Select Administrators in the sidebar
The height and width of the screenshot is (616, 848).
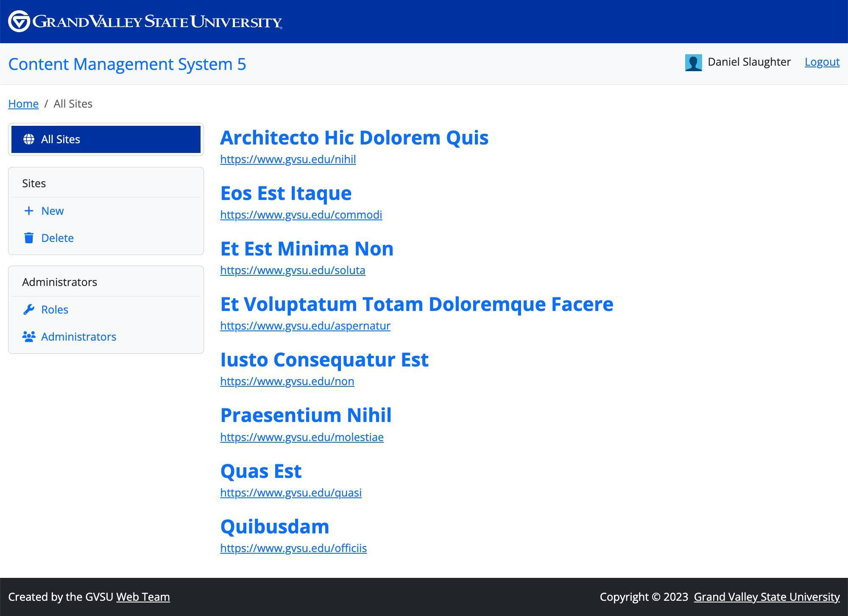[79, 336]
